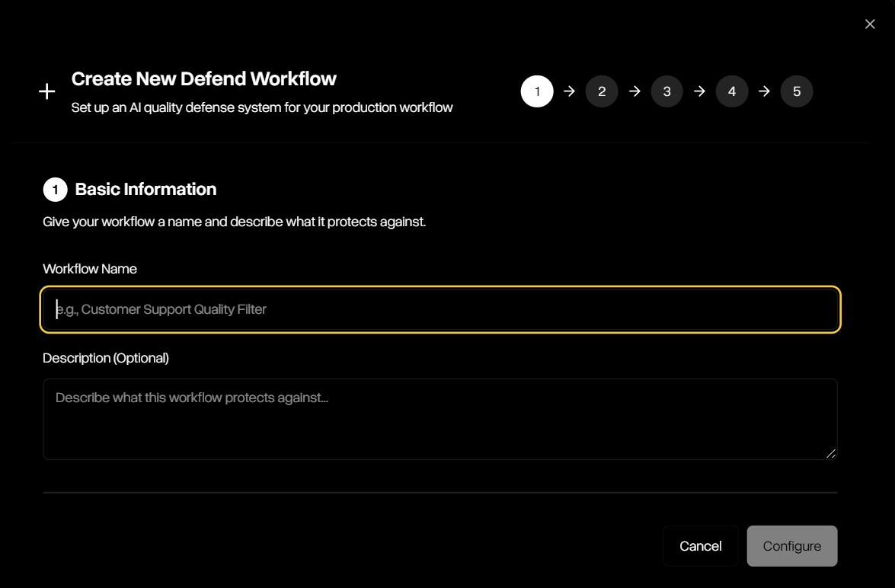
Task: Click the arrow between steps 2 and 3
Action: point(634,91)
